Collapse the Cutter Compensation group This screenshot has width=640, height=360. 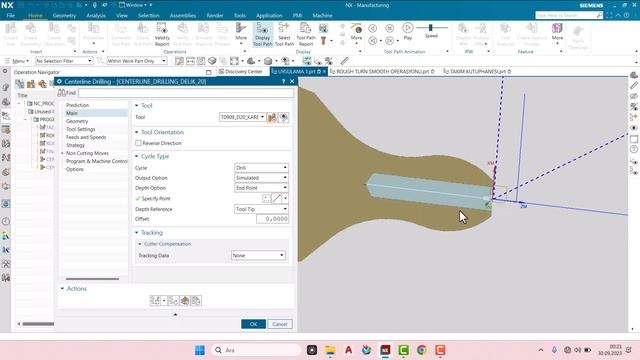coord(140,244)
